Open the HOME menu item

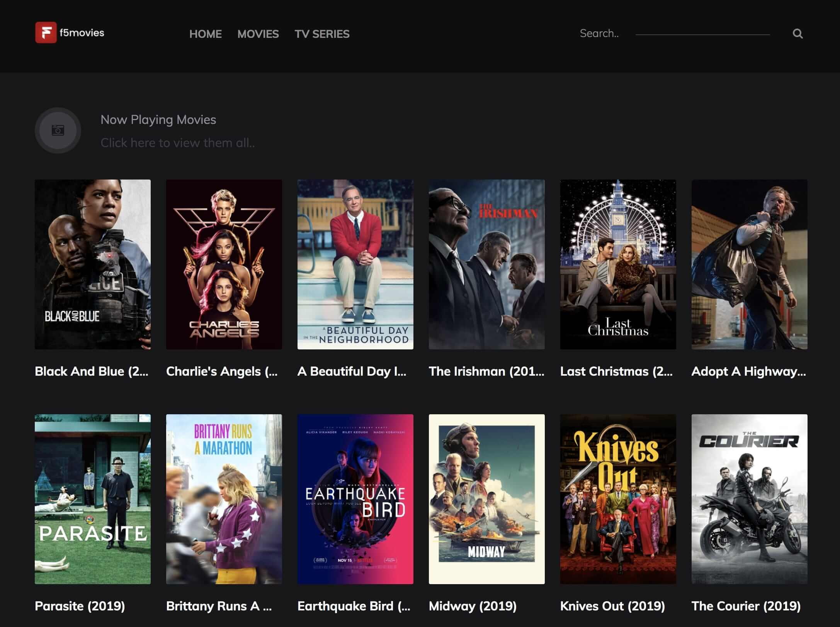point(205,34)
